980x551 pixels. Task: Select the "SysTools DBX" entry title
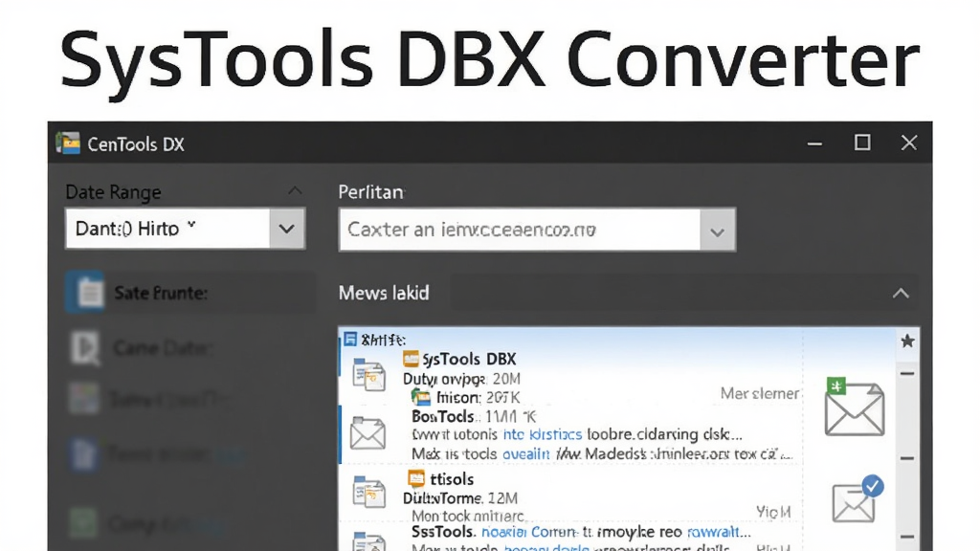[x=469, y=360]
